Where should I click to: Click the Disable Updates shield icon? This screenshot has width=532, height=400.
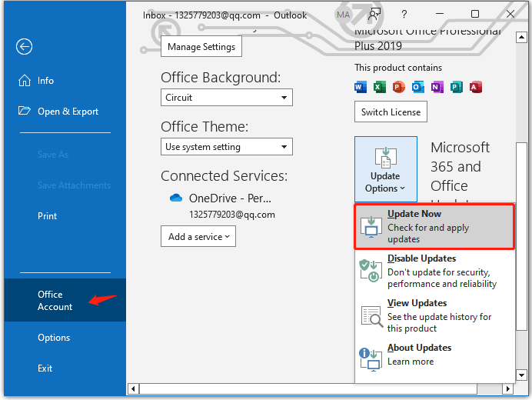[x=371, y=271]
